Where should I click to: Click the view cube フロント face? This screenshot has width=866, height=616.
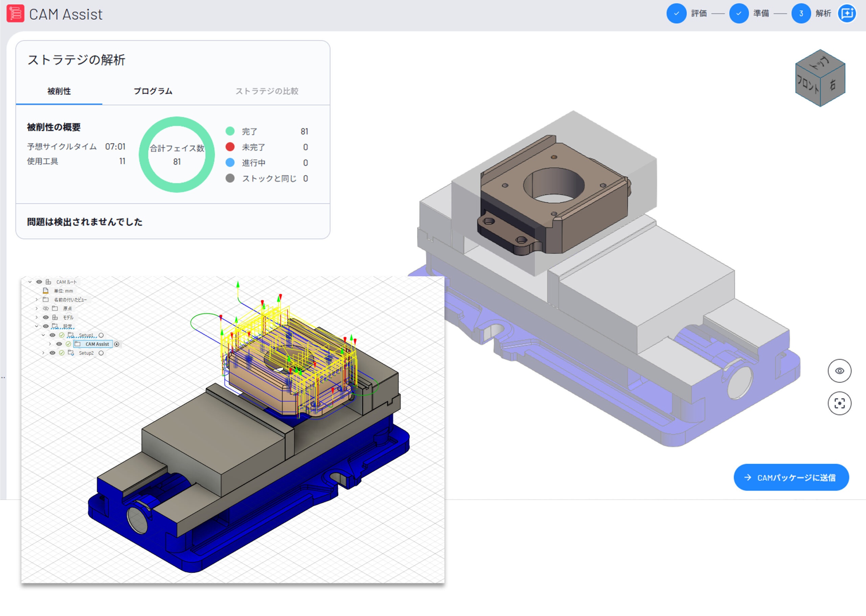(808, 85)
